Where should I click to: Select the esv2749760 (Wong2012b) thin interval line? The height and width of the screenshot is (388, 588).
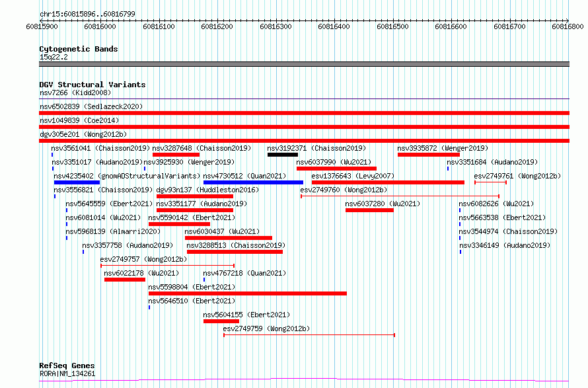(x=400, y=196)
